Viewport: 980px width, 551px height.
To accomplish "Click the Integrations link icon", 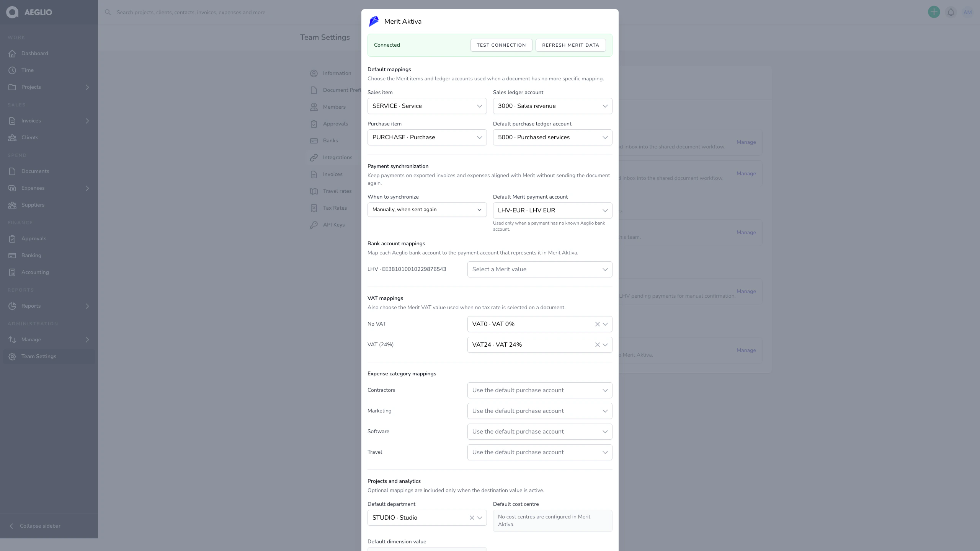I will click(x=314, y=158).
